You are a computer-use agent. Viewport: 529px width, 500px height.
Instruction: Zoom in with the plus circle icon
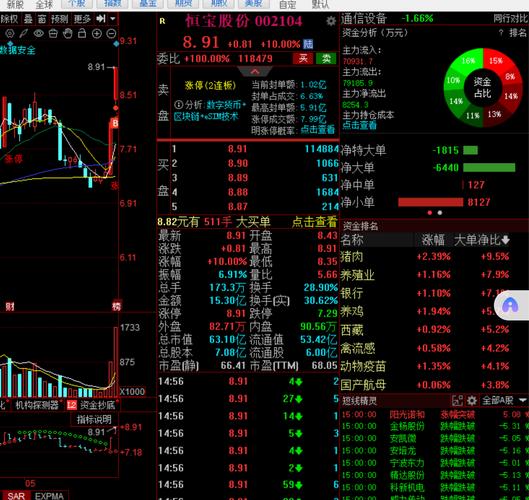[x=97, y=33]
